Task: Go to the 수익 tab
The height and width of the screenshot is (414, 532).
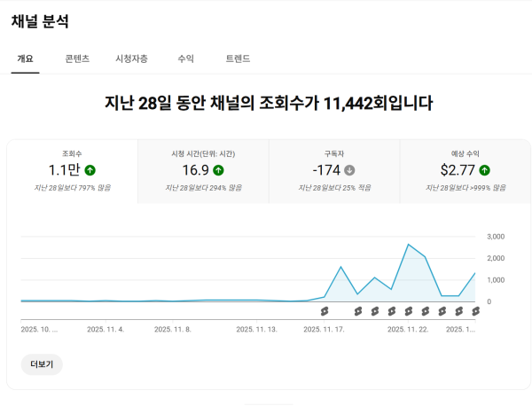Action: tap(186, 59)
